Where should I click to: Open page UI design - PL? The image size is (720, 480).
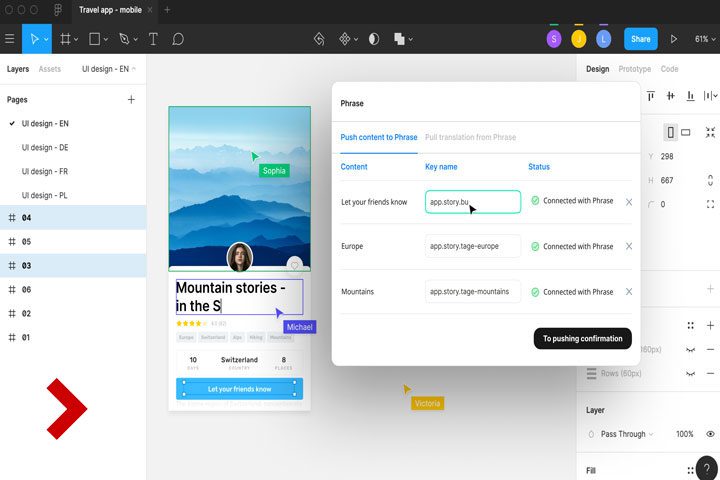[x=44, y=195]
